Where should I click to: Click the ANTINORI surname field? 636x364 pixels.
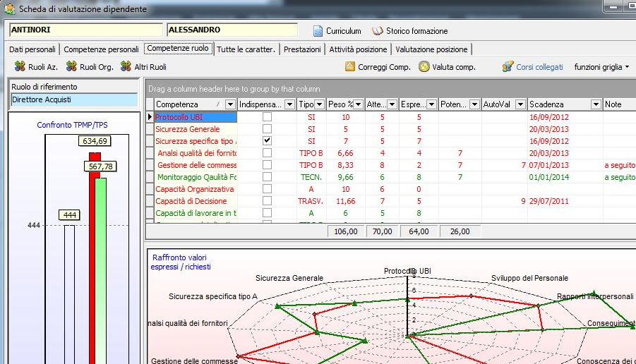tap(85, 30)
